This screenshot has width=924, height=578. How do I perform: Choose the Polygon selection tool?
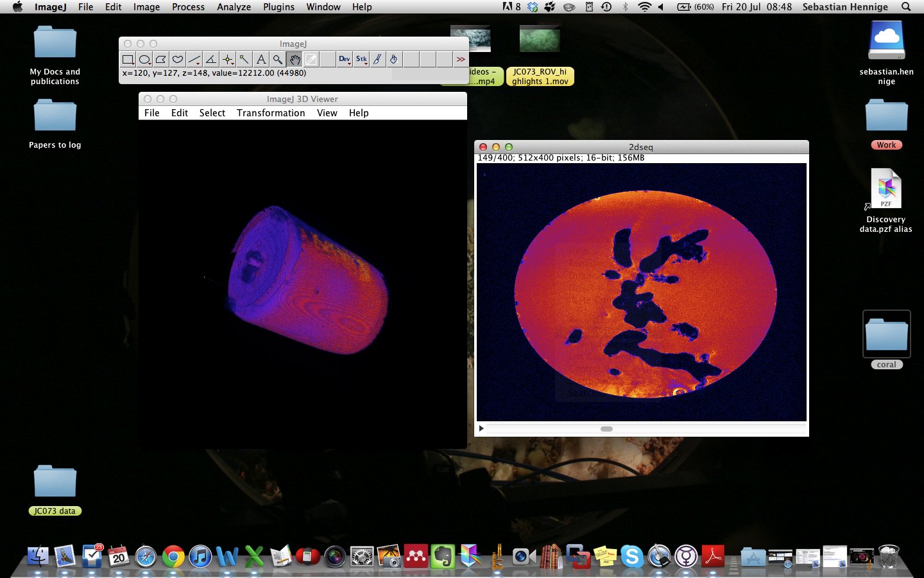click(x=161, y=60)
